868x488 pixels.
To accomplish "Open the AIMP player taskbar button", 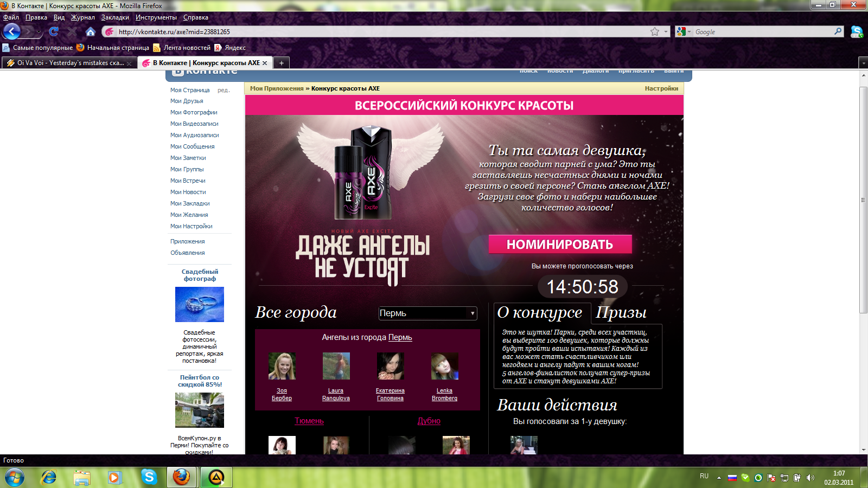I will coord(216,477).
